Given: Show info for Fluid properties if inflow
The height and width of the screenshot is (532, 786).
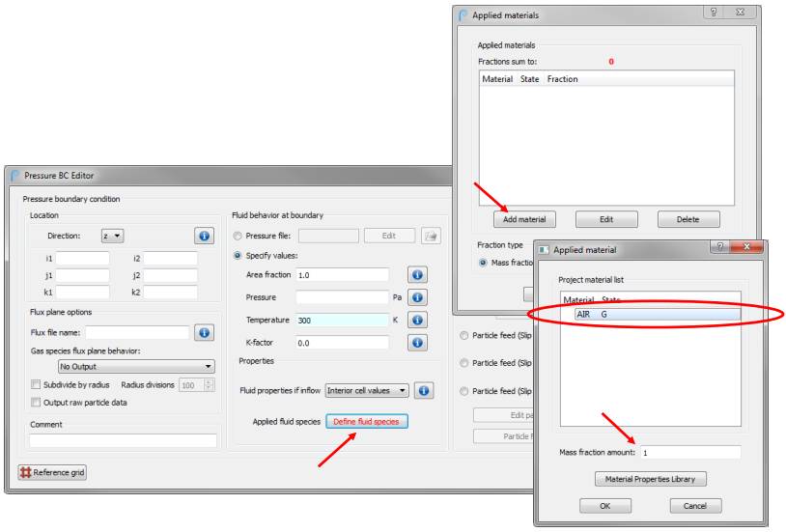Looking at the screenshot, I should point(424,390).
